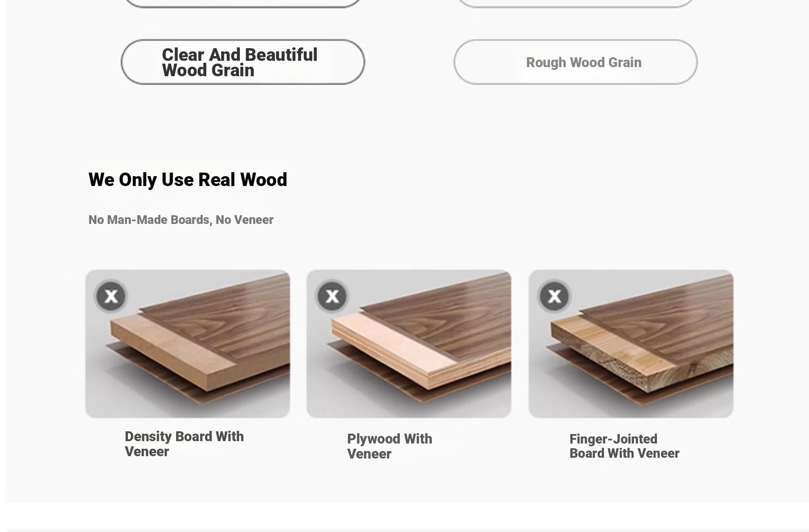The height and width of the screenshot is (532, 809).
Task: Open the plywood with veneer picture
Action: 409,344
